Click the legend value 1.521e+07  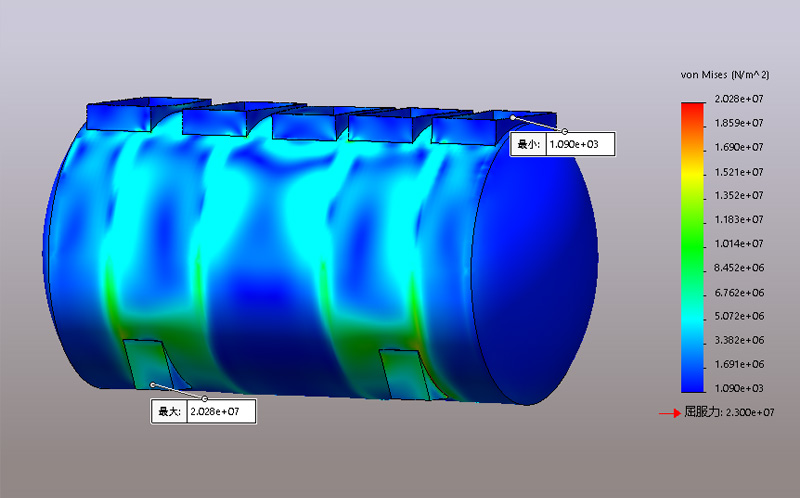click(x=740, y=172)
